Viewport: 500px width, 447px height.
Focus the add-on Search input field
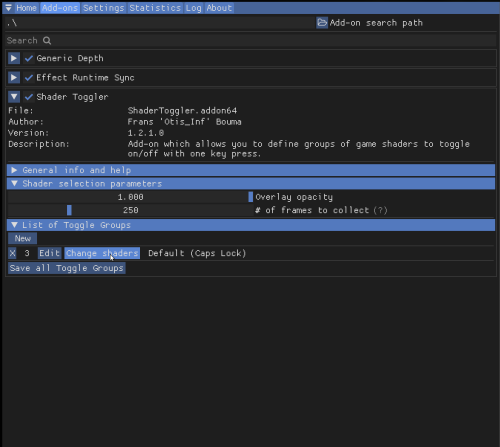pyautogui.click(x=251, y=41)
